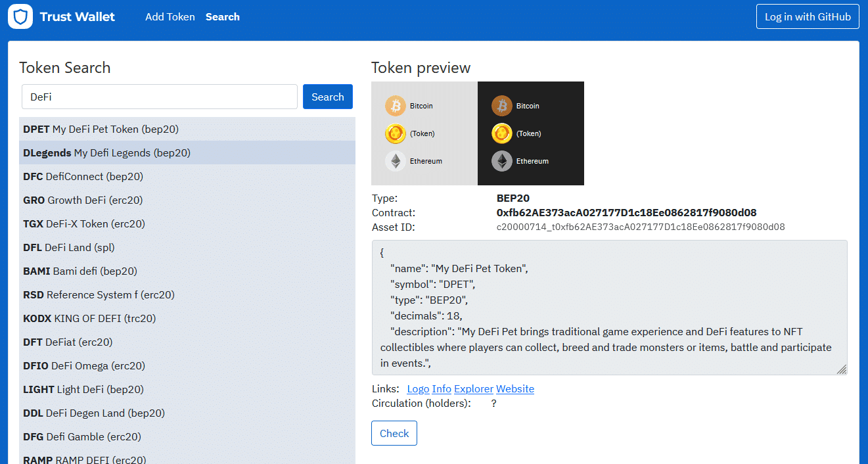Select DPET My DeFi Pet Token result

tap(187, 129)
